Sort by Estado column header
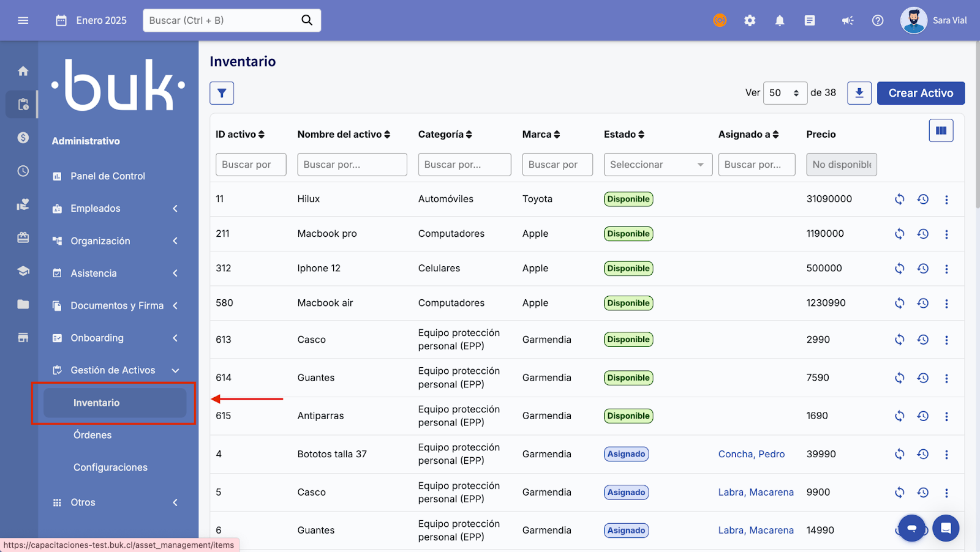 [624, 134]
